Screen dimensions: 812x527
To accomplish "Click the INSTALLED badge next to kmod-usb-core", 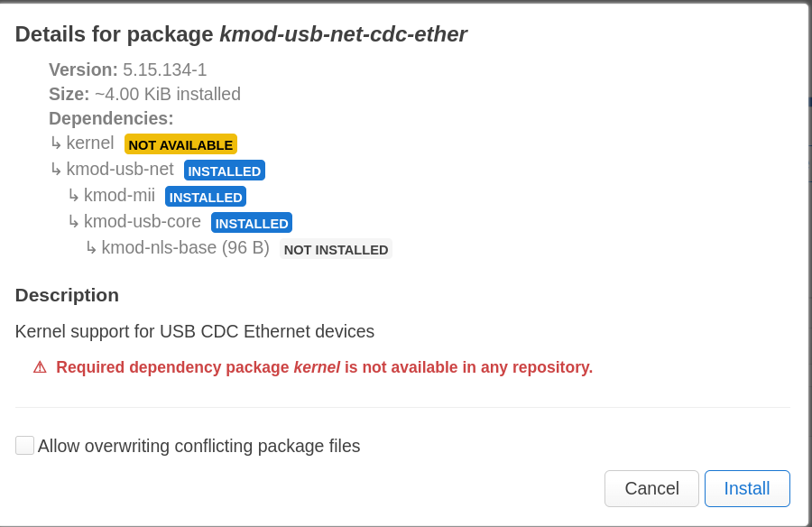I will (252, 223).
